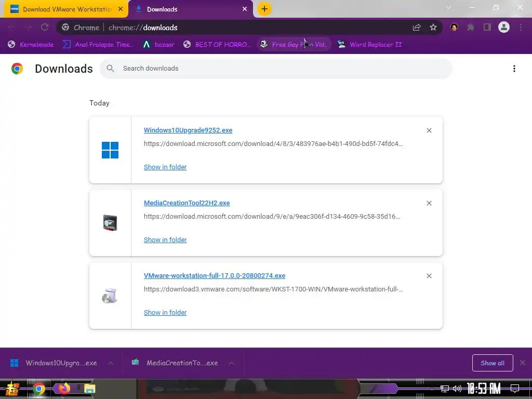
Task: Open the Extensions puzzle icon
Action: 471,28
